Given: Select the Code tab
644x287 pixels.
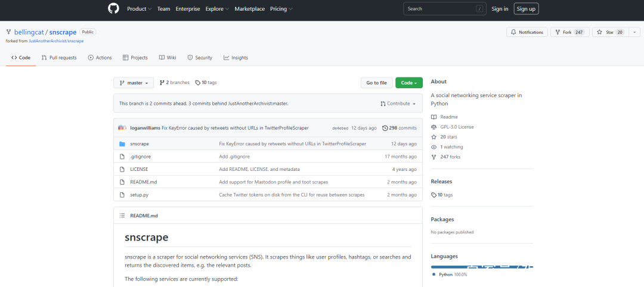Looking at the screenshot, I should pyautogui.click(x=21, y=58).
